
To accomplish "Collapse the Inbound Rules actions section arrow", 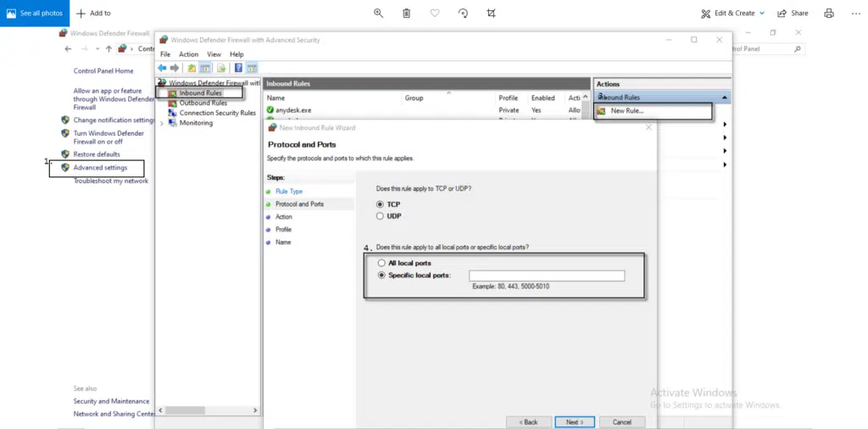I will [724, 97].
